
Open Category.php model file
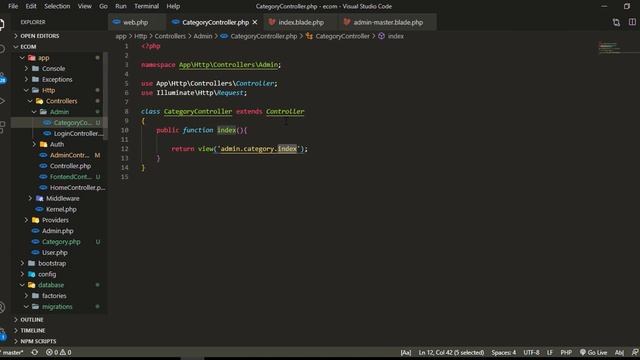point(61,242)
